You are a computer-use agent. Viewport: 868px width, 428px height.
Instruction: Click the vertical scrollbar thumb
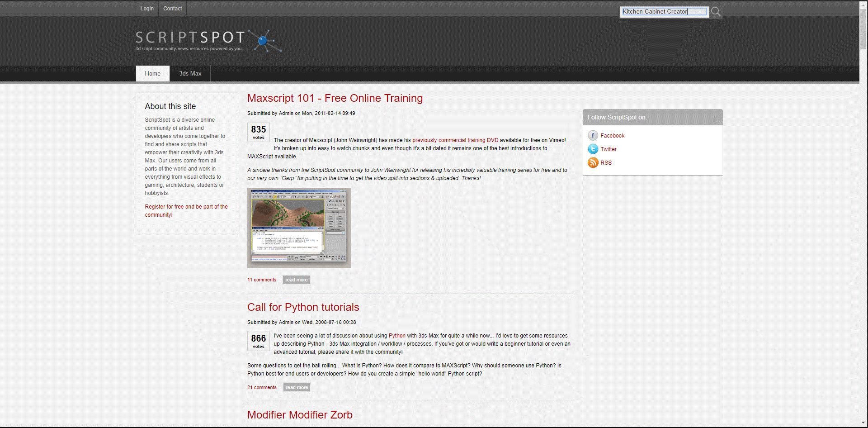pos(863,29)
